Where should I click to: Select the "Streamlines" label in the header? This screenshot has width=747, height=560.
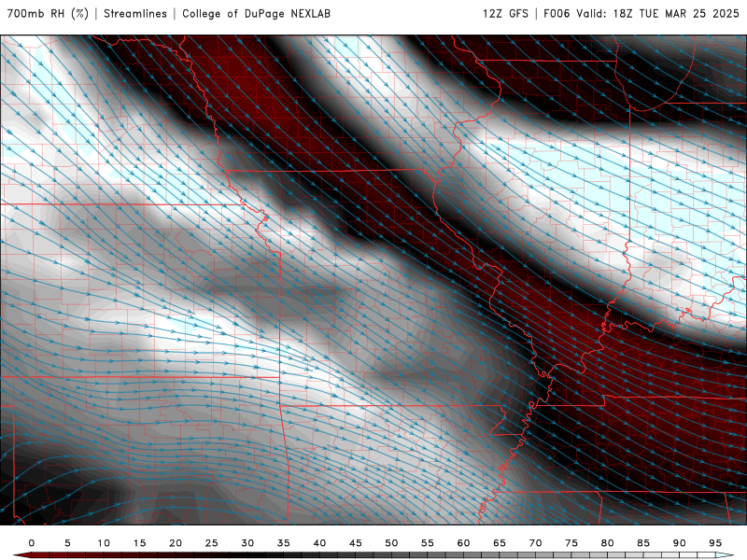coord(135,13)
